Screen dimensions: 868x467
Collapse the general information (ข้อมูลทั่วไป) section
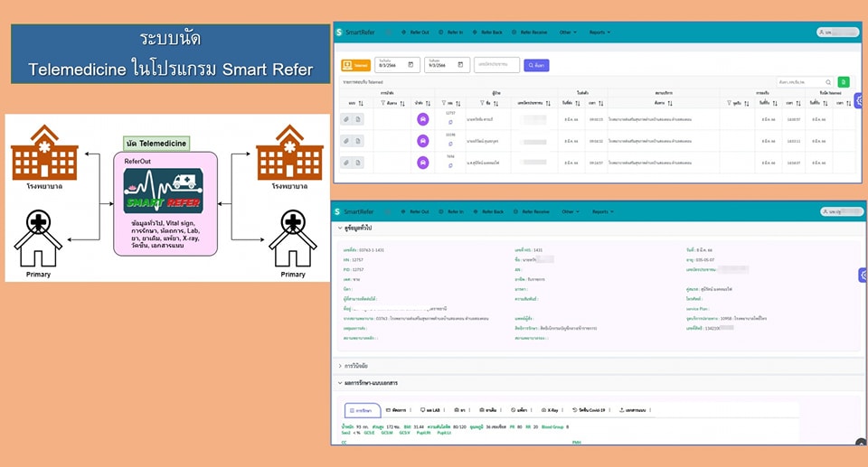(x=354, y=228)
